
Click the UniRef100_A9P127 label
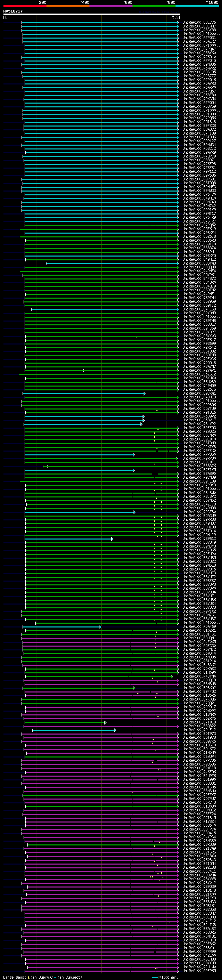coord(199,141)
